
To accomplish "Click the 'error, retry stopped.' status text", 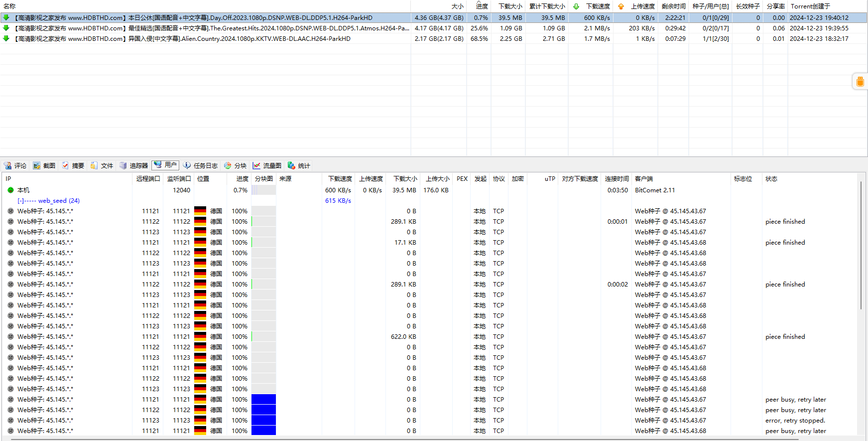I will 795,420.
